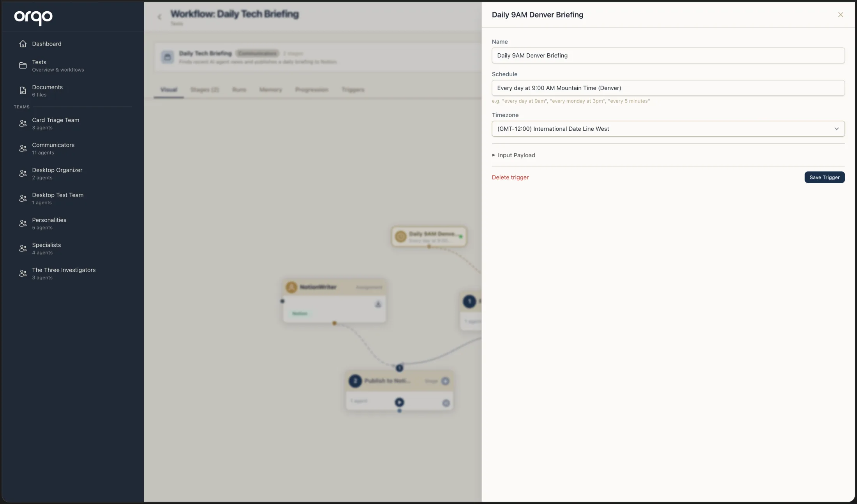The width and height of the screenshot is (857, 504).
Task: Switch to the Stages (2) tab
Action: (205, 90)
